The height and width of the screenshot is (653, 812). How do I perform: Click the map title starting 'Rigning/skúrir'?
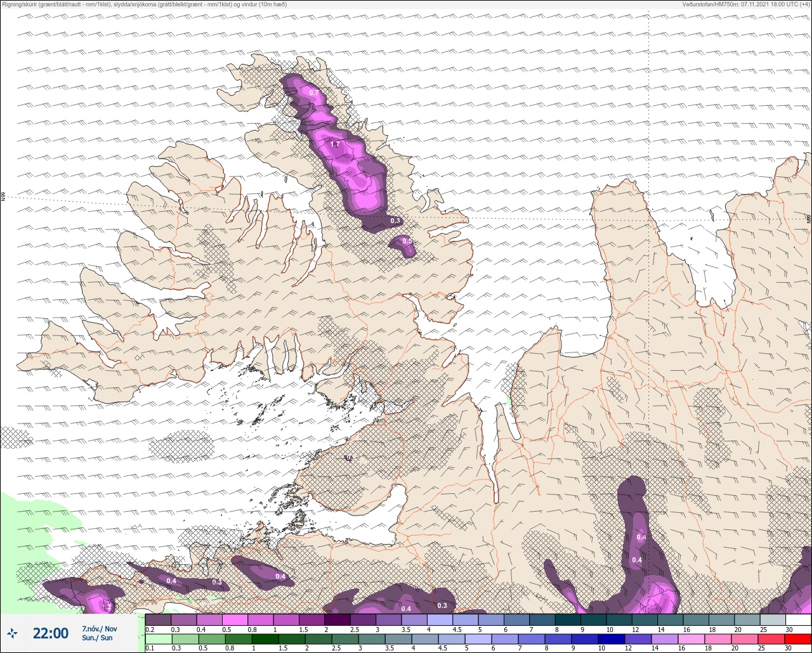click(144, 4)
